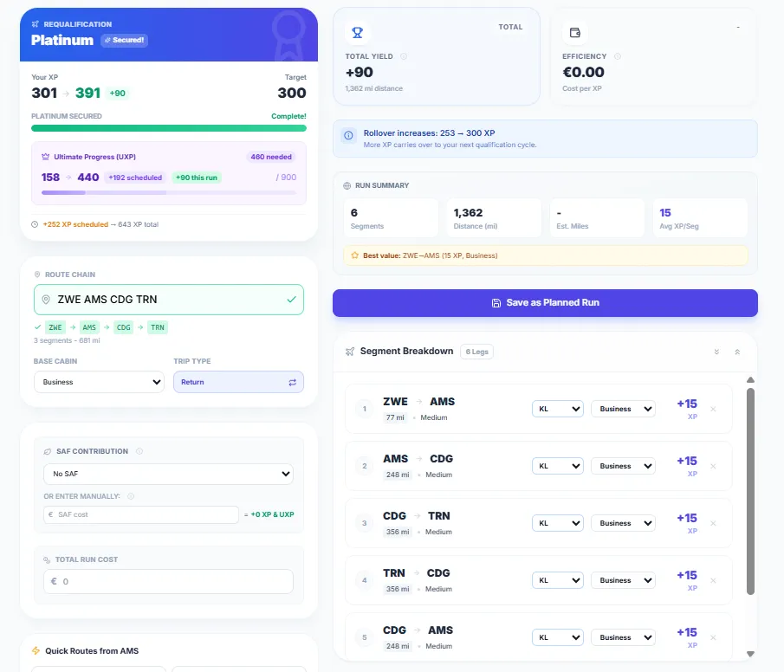Open the Base Cabin dropdown

click(99, 382)
